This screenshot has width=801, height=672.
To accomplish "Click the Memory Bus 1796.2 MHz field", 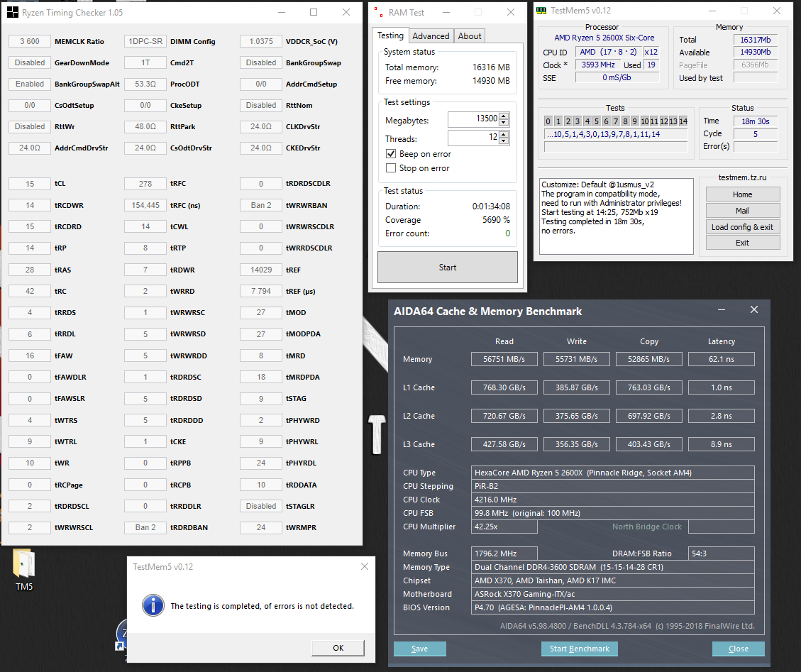I will pyautogui.click(x=504, y=553).
